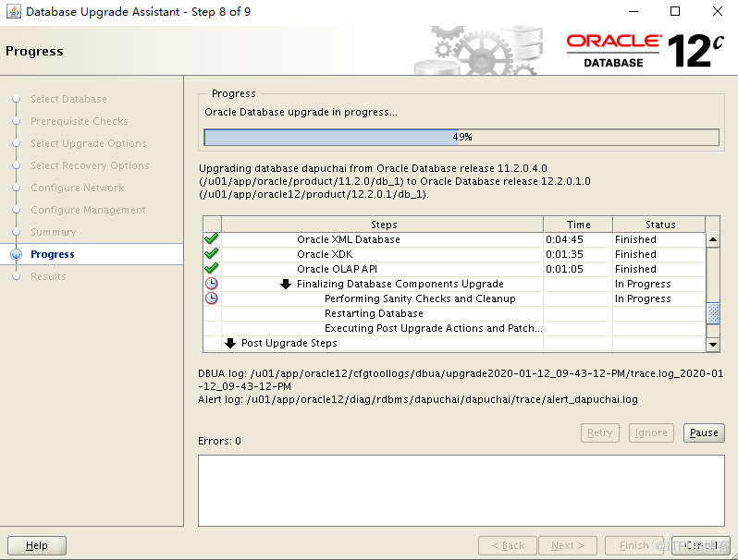This screenshot has width=738, height=560.
Task: Select the Select Upgrade Options step
Action: pos(89,143)
